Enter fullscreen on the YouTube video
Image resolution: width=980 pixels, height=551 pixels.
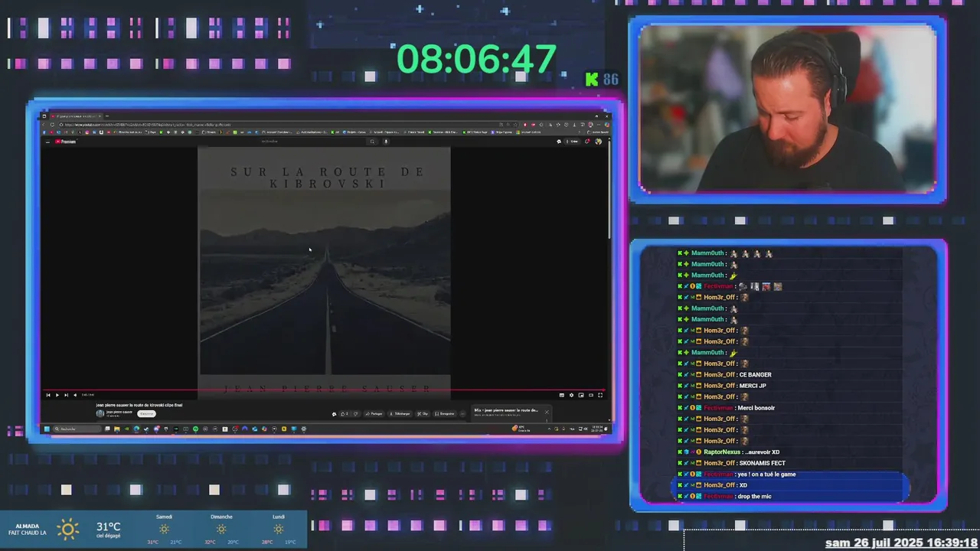pos(600,395)
